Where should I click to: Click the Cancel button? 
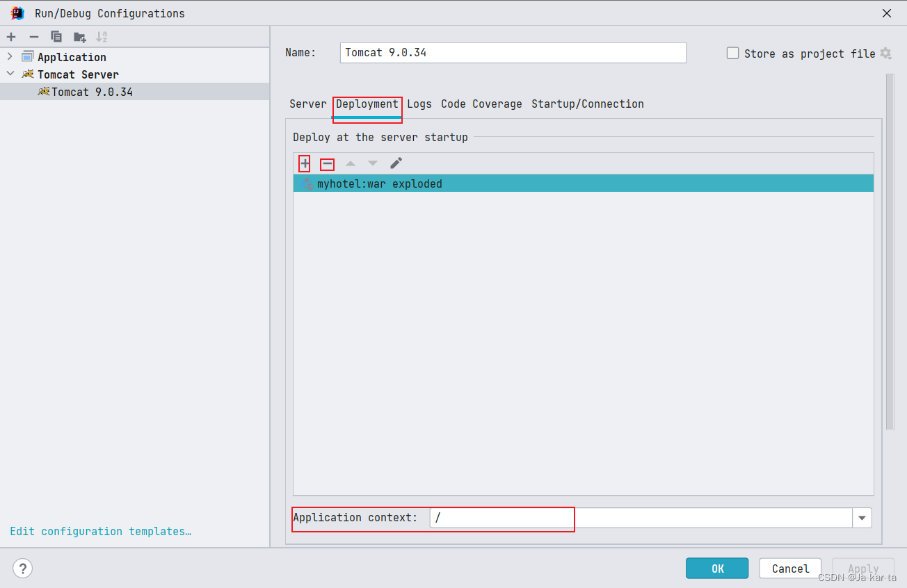[790, 569]
